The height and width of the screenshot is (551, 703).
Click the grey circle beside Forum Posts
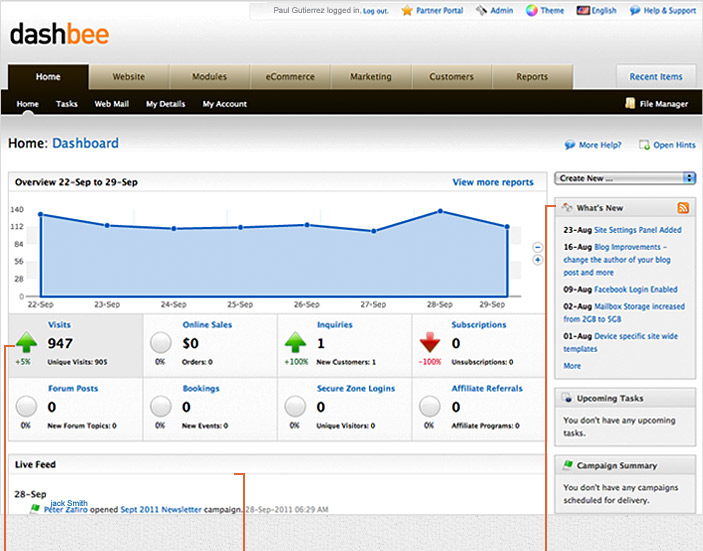coord(26,406)
